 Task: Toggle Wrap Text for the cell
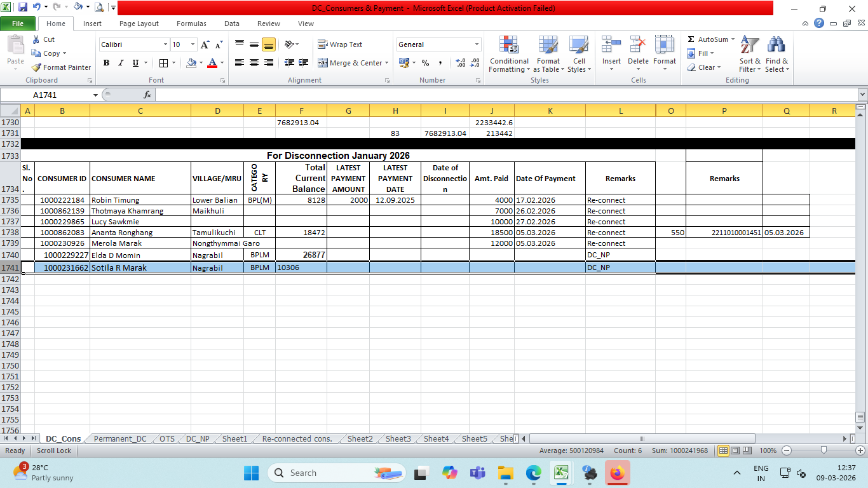(x=340, y=44)
